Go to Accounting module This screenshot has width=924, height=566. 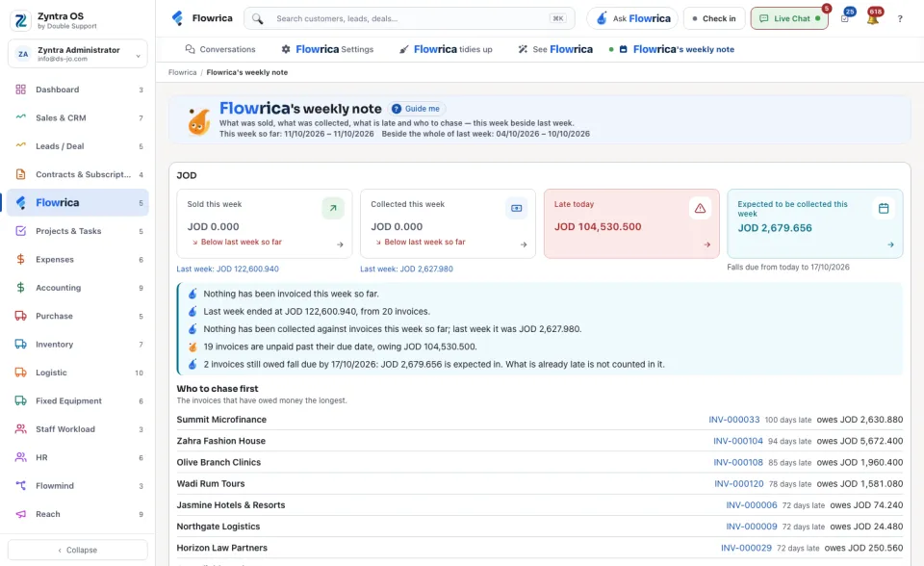click(x=78, y=288)
